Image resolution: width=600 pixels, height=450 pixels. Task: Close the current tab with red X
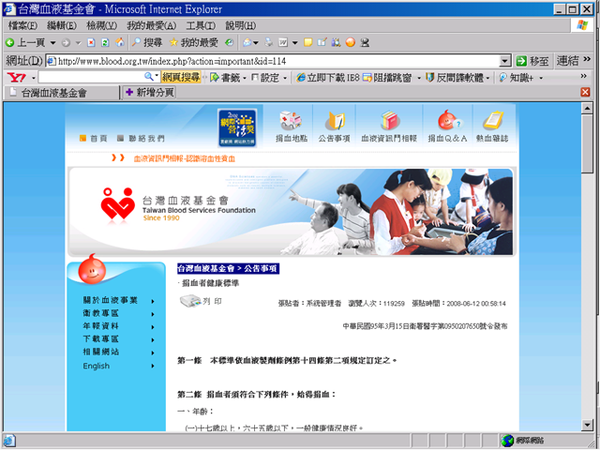(585, 92)
